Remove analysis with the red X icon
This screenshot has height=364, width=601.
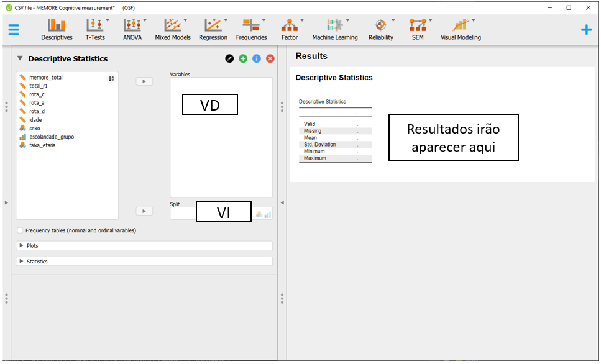[270, 58]
